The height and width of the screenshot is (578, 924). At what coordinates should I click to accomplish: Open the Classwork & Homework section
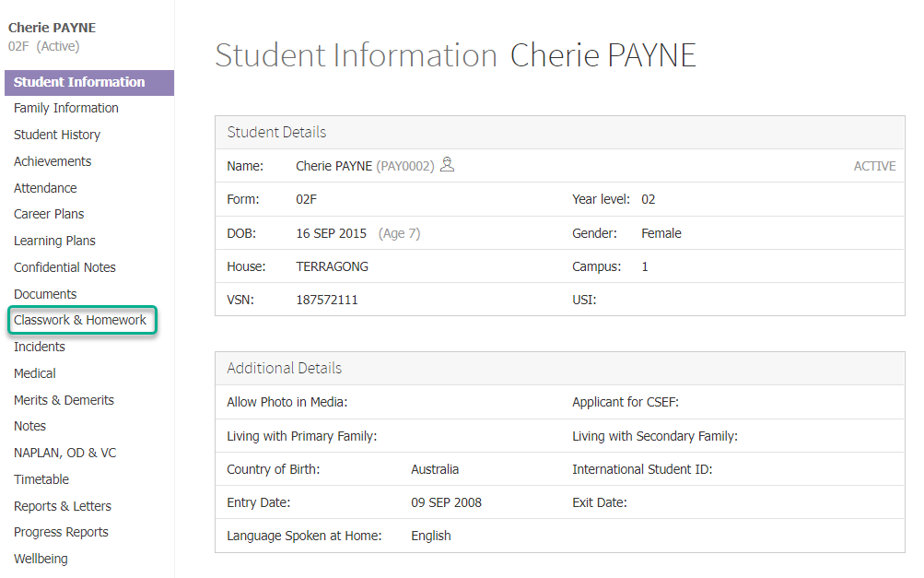coord(81,320)
